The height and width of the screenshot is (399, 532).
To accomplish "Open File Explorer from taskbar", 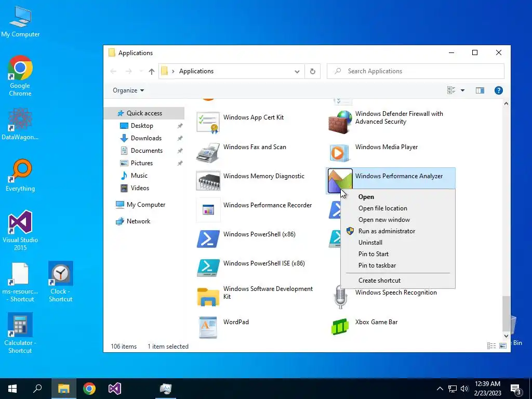I will [x=63, y=389].
